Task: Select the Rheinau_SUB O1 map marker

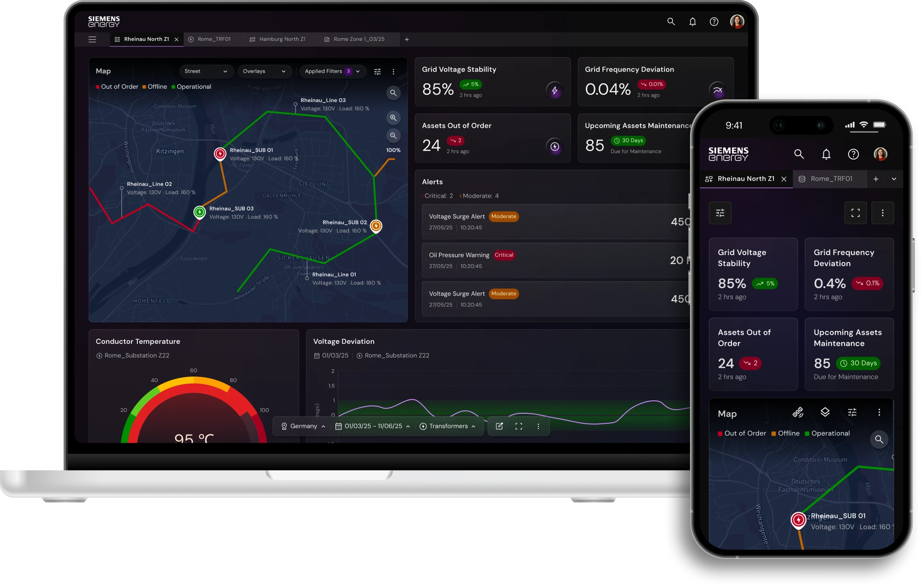Action: pos(220,153)
